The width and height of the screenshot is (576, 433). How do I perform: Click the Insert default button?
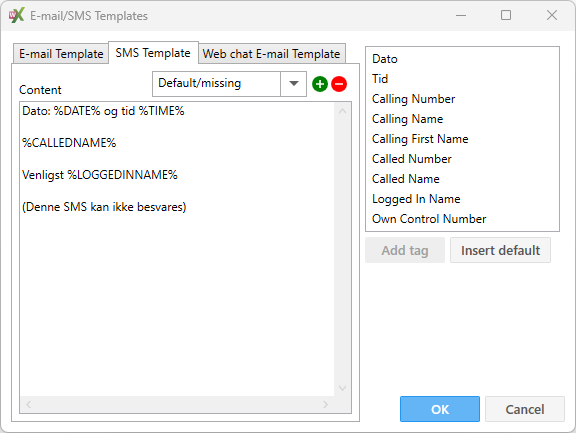point(500,250)
